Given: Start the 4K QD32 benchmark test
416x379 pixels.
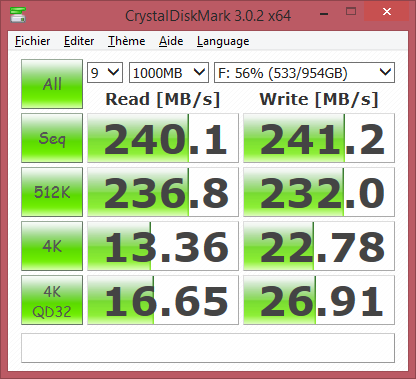Looking at the screenshot, I should pyautogui.click(x=52, y=300).
